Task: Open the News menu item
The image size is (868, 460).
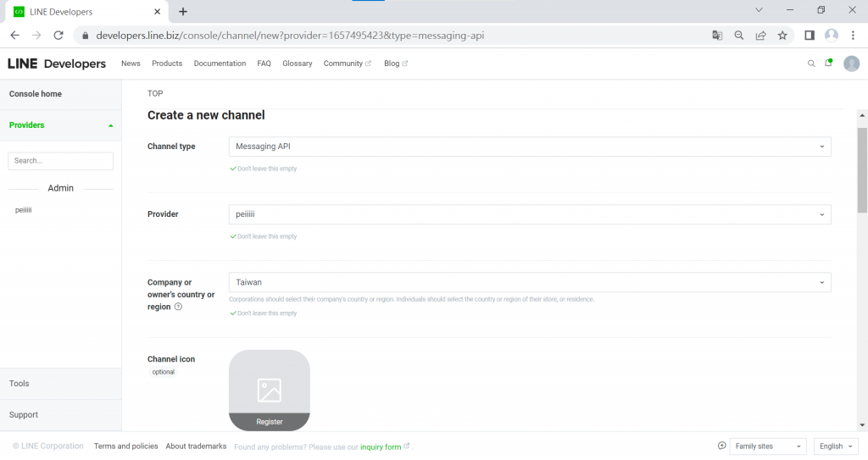Action: coord(131,64)
